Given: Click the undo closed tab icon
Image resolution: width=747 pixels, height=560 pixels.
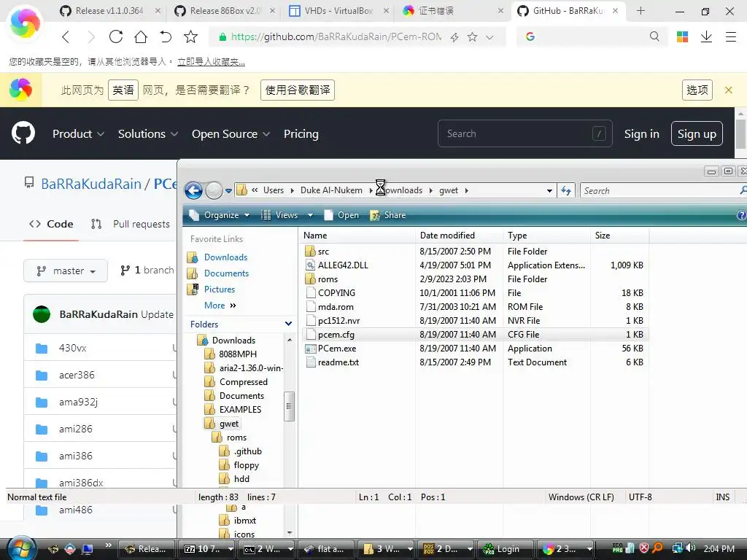Looking at the screenshot, I should (166, 36).
